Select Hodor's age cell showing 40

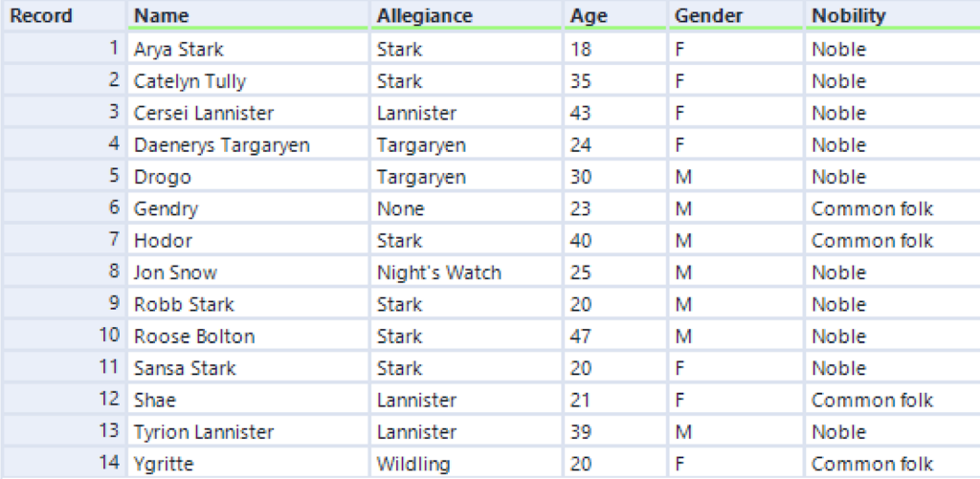pos(614,240)
